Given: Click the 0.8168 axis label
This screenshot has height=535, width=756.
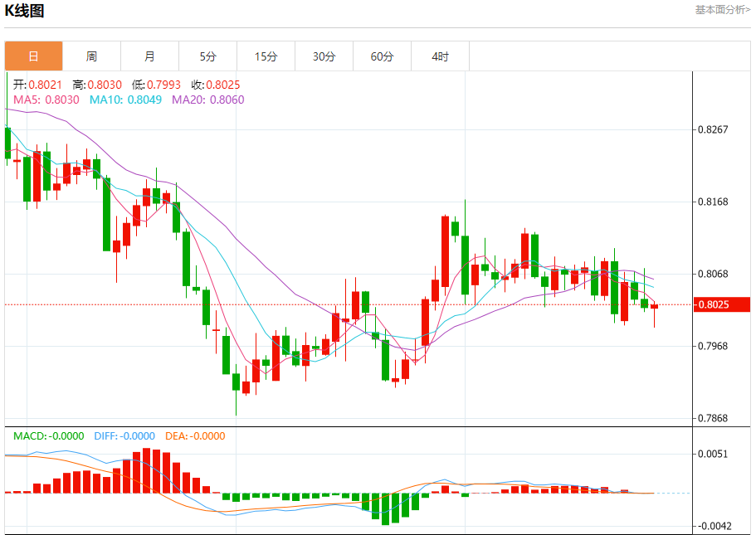Looking at the screenshot, I should tap(713, 202).
